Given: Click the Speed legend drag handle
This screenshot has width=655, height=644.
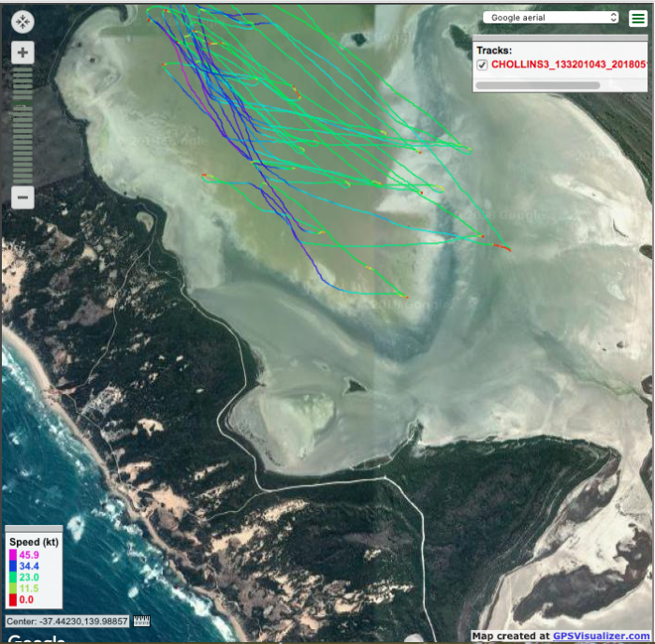Looking at the screenshot, I should point(34,529).
